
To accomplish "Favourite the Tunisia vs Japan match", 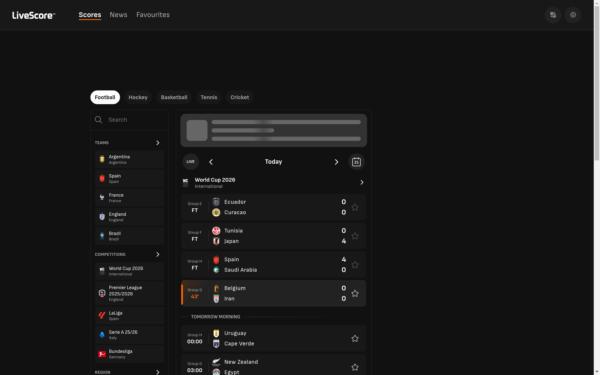I will coord(355,236).
